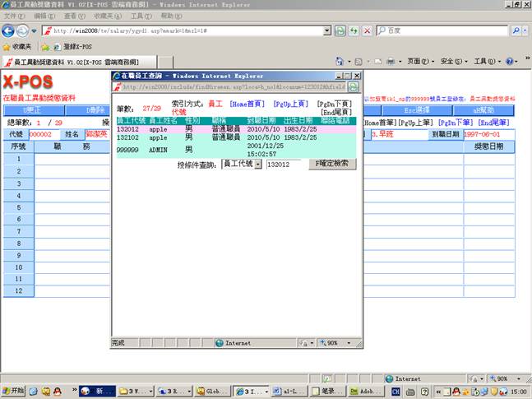Click the printer icon in the IE command bar
Image resolution: width=532 pixels, height=399 pixels.
389,62
